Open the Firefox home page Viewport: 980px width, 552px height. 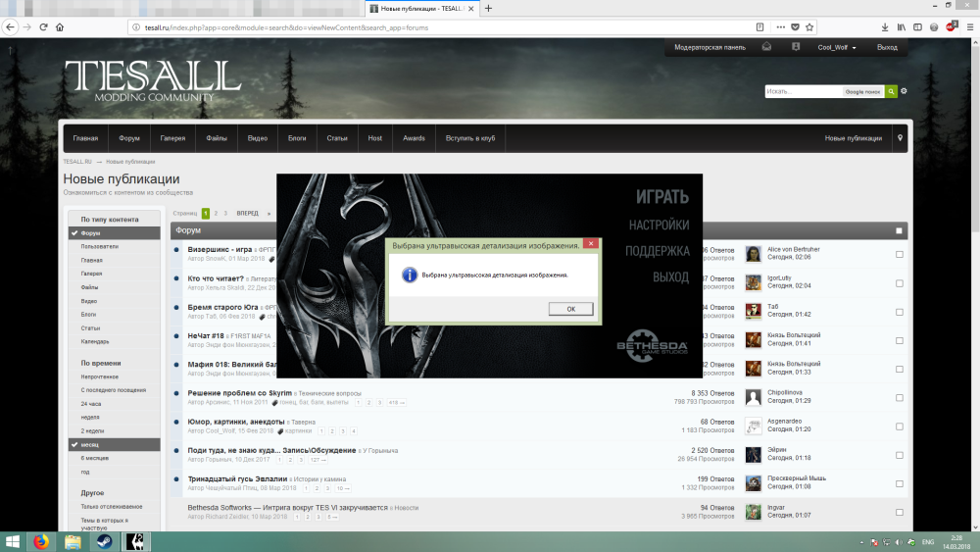point(60,26)
